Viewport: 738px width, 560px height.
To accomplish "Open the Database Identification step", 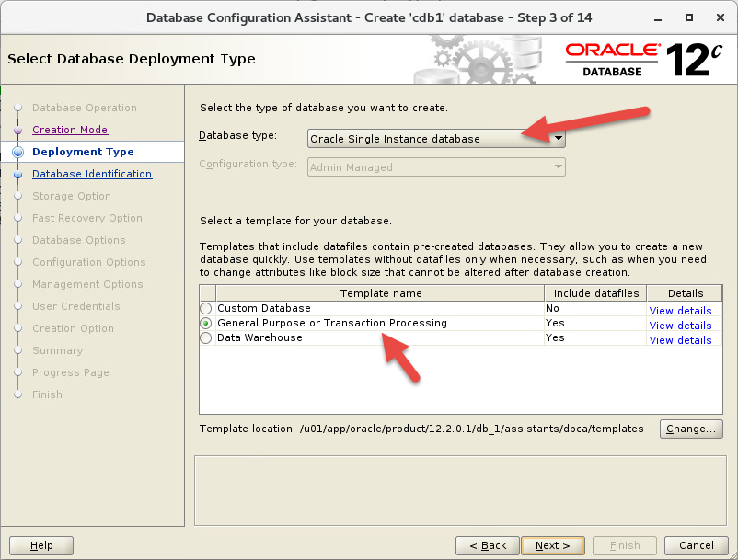I will [x=92, y=174].
